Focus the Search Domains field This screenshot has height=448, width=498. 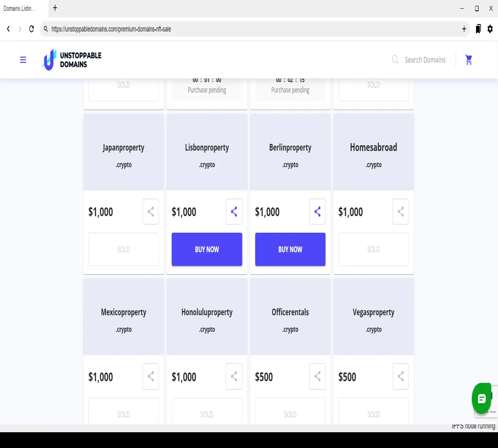pyautogui.click(x=425, y=60)
